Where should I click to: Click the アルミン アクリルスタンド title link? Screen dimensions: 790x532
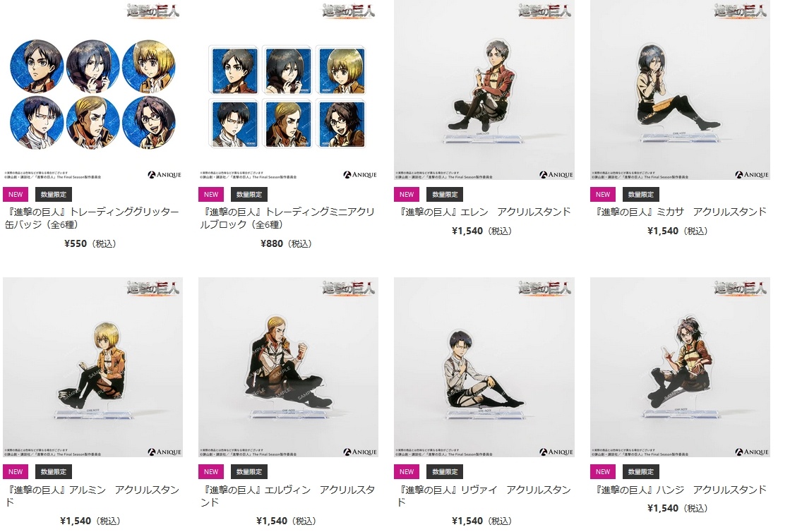click(92, 496)
